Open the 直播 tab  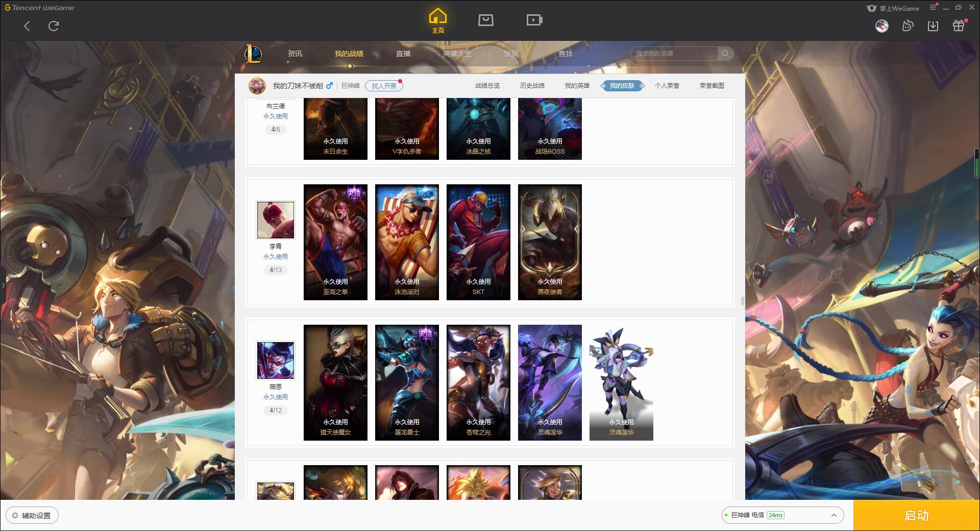coord(403,54)
